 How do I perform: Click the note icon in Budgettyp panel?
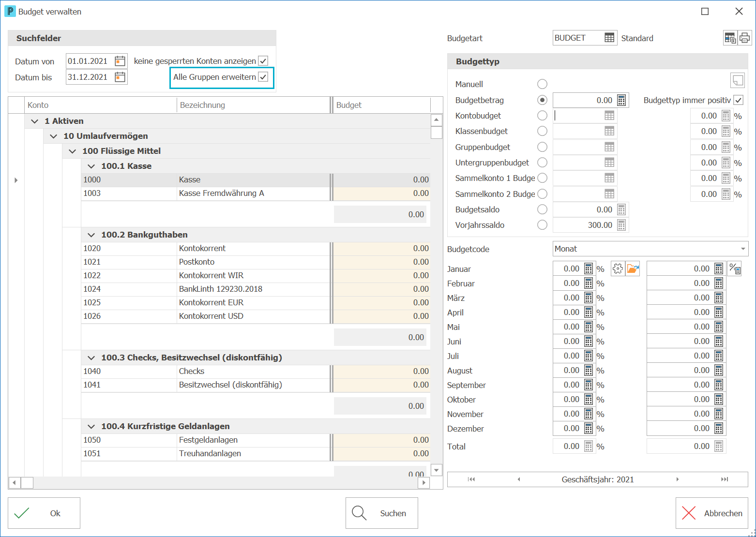click(738, 80)
